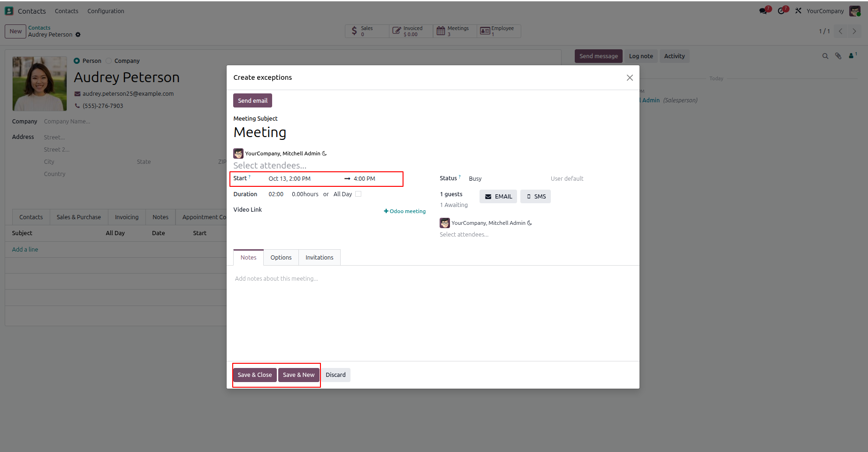This screenshot has height=452, width=868.
Task: Click Mitchell Admin attendee avatar under Meeting
Action: coord(238,153)
